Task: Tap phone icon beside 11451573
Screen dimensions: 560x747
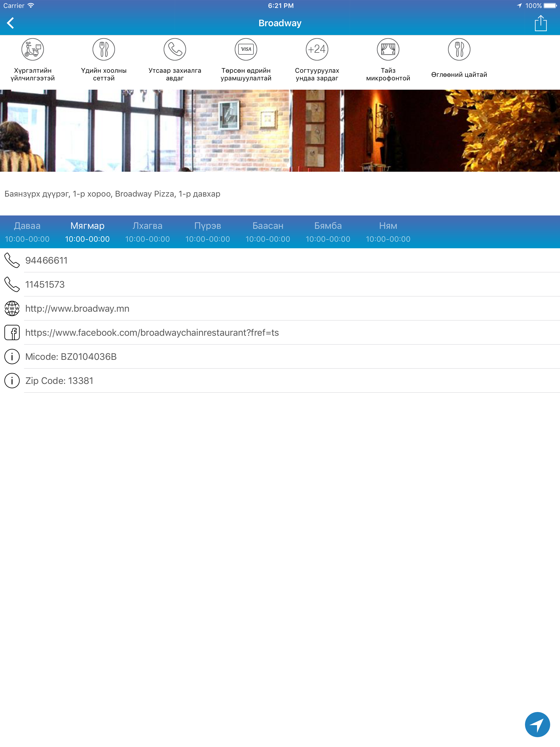Action: 12,284
